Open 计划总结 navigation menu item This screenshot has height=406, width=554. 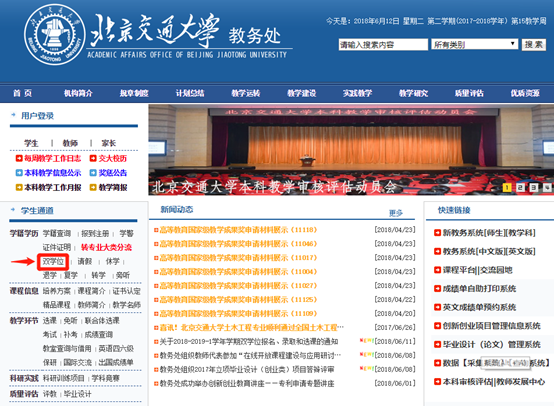(190, 93)
